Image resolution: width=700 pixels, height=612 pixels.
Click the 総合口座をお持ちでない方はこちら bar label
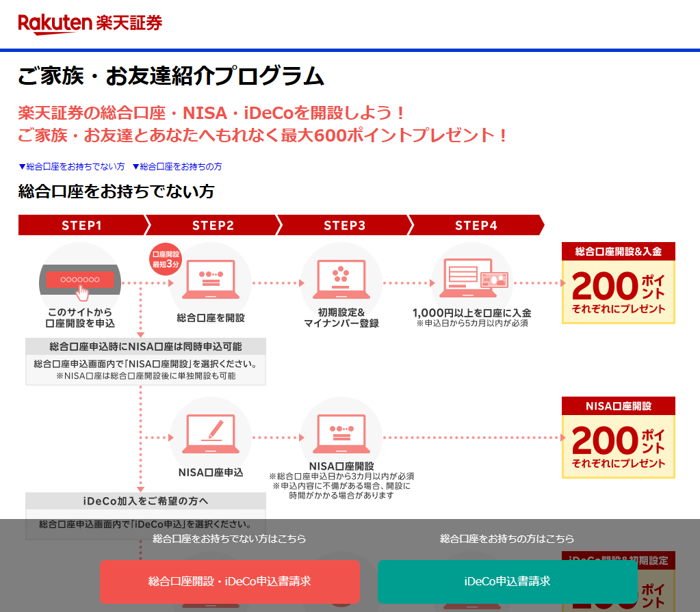(x=229, y=539)
